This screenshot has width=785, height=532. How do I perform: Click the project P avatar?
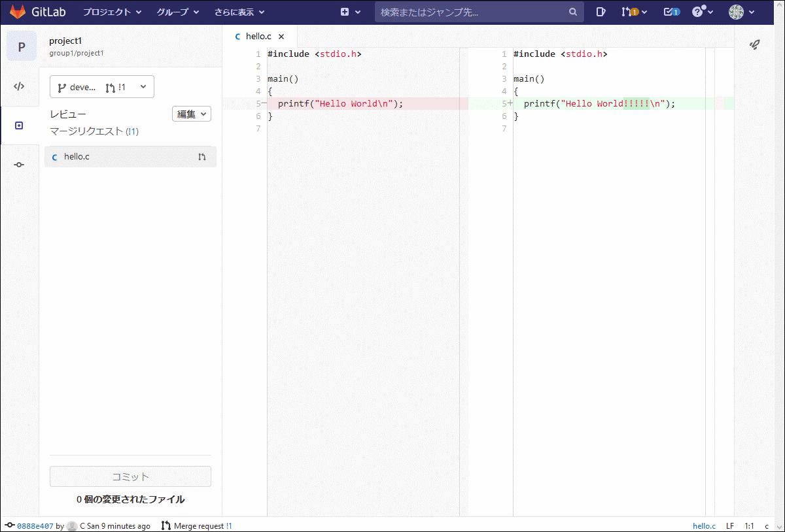(22, 46)
